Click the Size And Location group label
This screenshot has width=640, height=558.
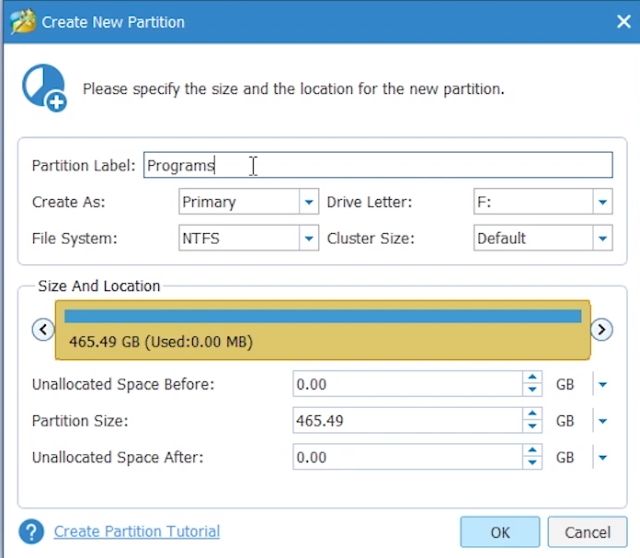pos(99,286)
